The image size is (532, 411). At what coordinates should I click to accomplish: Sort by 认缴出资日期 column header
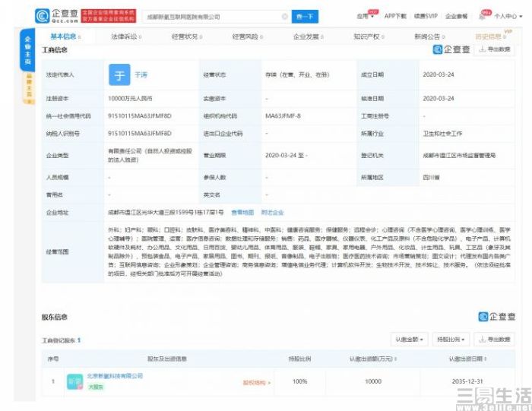(468, 359)
